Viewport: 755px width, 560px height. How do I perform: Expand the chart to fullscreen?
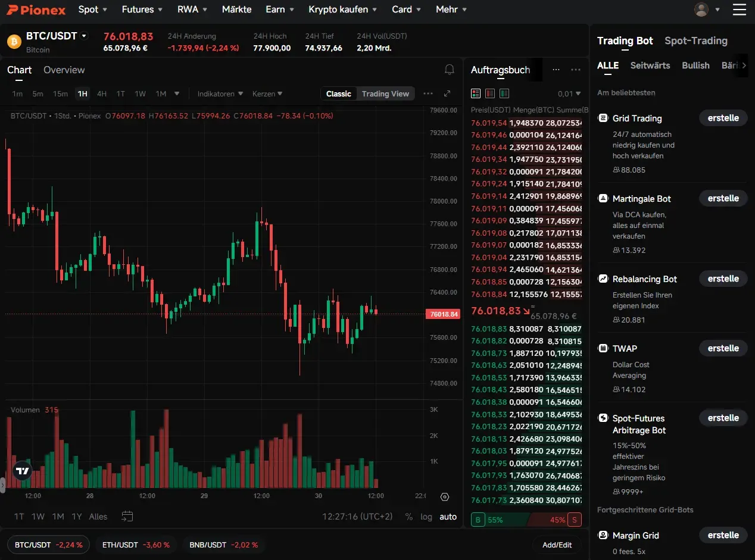pos(447,93)
